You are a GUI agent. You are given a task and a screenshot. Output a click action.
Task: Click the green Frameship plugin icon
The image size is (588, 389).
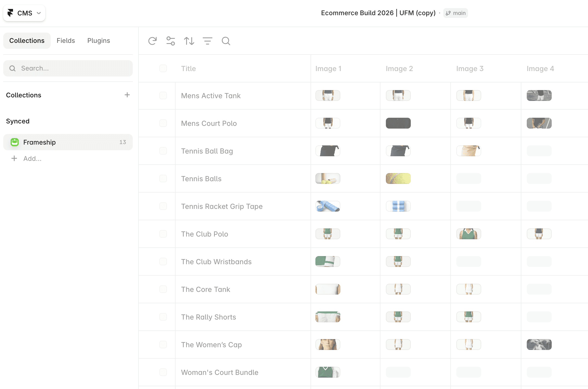[x=15, y=142]
